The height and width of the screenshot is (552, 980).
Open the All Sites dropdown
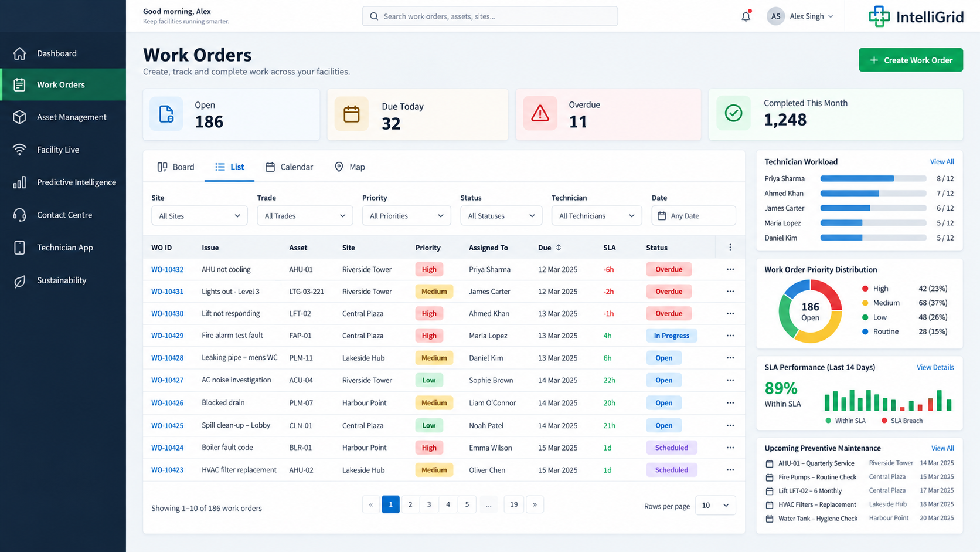pos(199,216)
